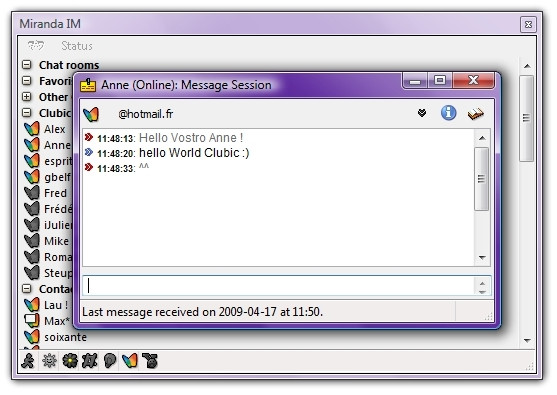Viewport: 557px width, 395px height.
Task: Select contact soixante in list
Action: point(65,337)
